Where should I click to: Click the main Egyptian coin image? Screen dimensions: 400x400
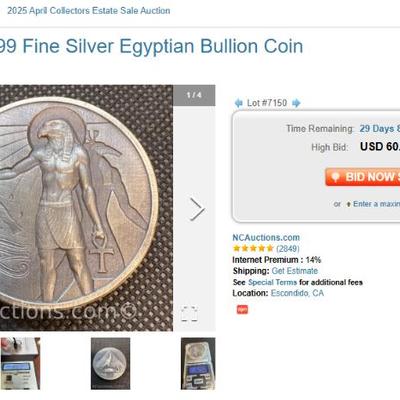point(86,208)
